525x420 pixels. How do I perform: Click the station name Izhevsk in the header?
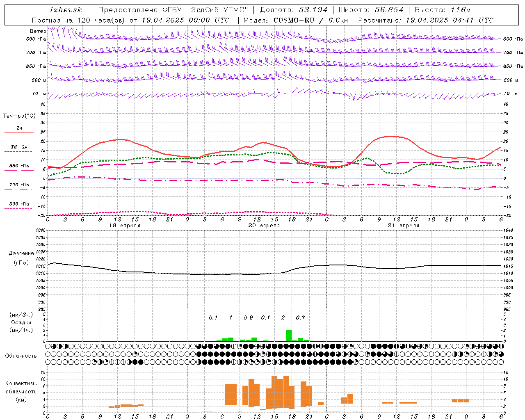[x=66, y=10]
